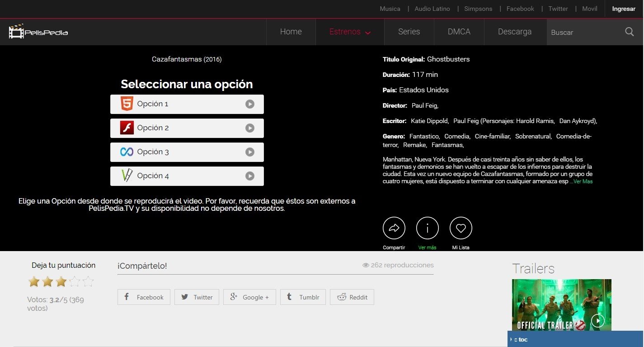Click the 262 reproducciones view count
This screenshot has width=644, height=347.
coord(398,265)
